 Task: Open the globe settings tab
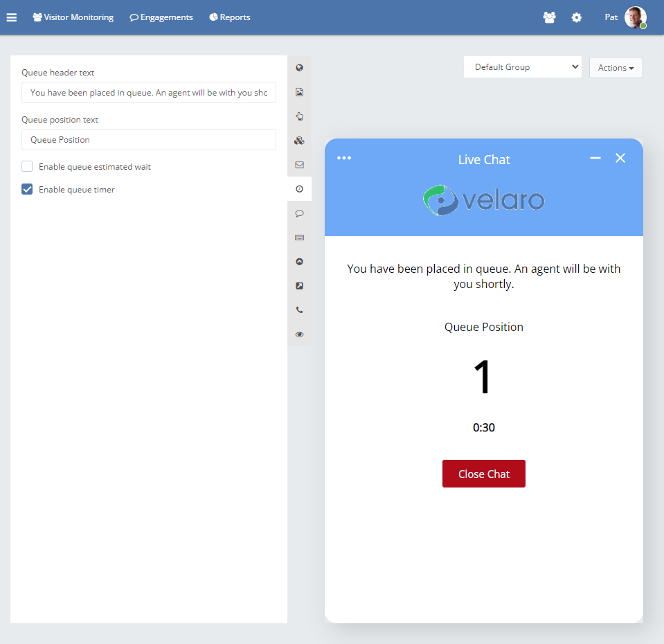(299, 68)
